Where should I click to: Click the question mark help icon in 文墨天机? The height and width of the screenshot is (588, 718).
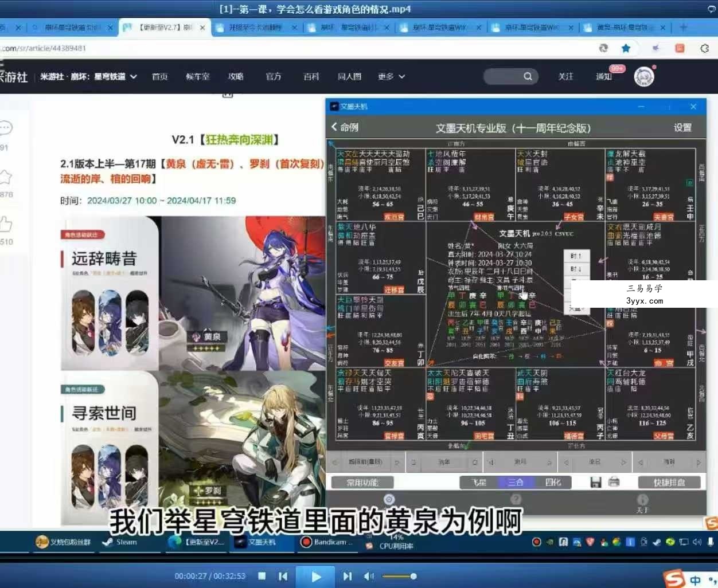(516, 499)
